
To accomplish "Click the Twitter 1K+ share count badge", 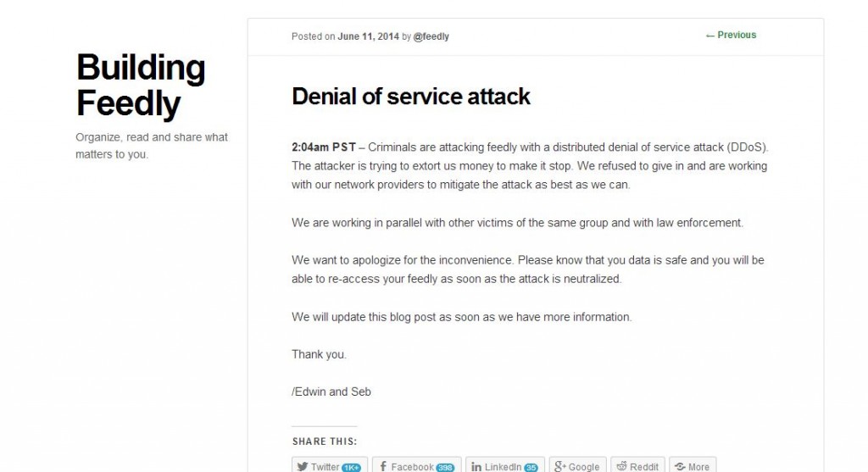I will 352,467.
